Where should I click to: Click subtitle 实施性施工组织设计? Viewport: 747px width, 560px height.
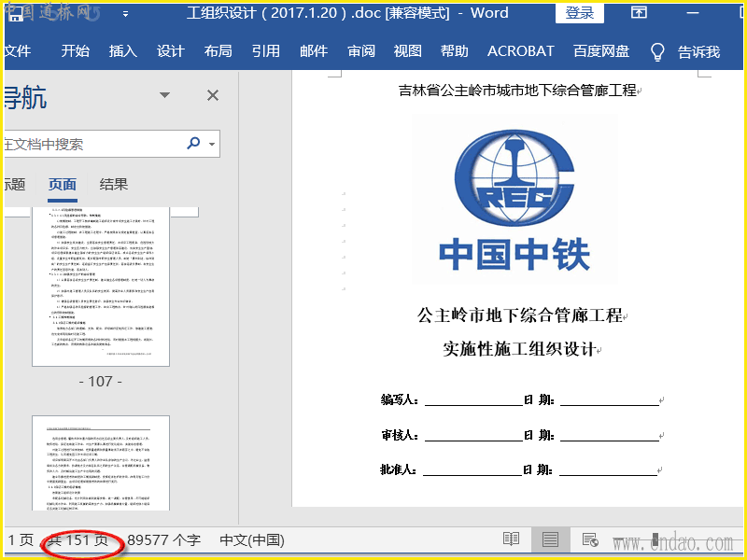coord(519,349)
